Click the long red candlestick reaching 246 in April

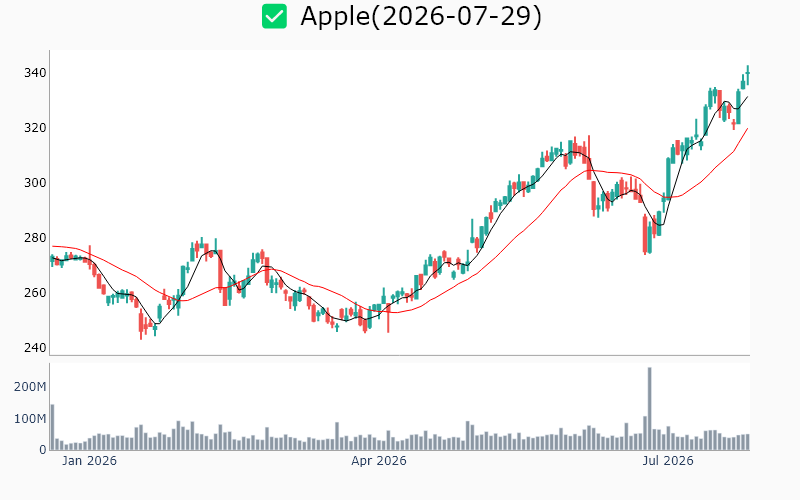(x=388, y=318)
